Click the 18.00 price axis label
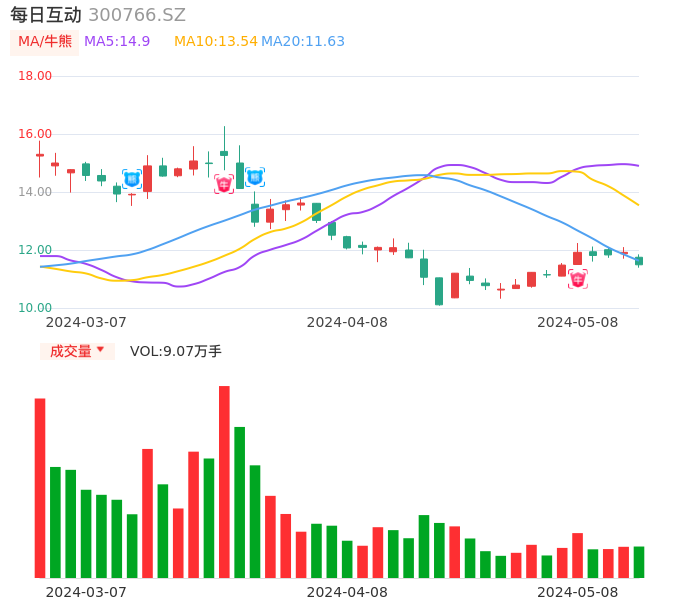This screenshot has height=606, width=686. 36,76
